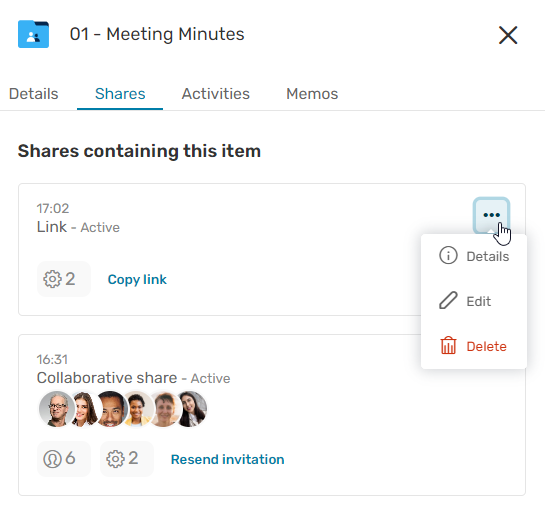This screenshot has height=511, width=545.
Task: Choose Details from the context menu
Action: coord(474,256)
